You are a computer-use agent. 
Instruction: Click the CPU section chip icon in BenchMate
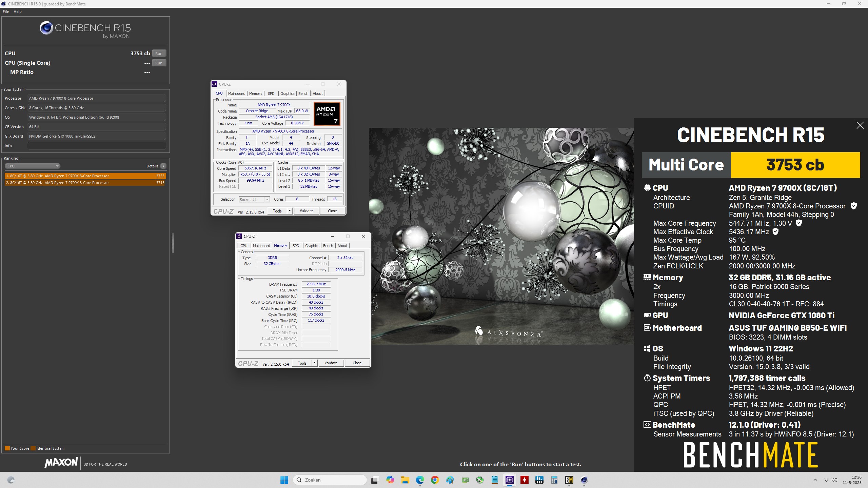647,188
